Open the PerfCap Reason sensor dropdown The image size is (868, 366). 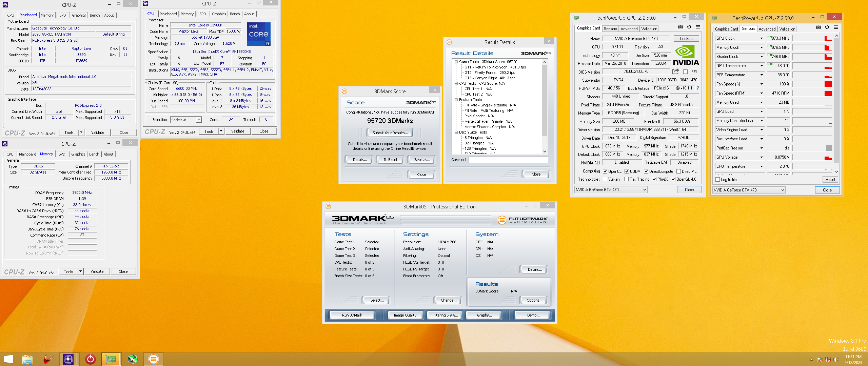(x=762, y=148)
